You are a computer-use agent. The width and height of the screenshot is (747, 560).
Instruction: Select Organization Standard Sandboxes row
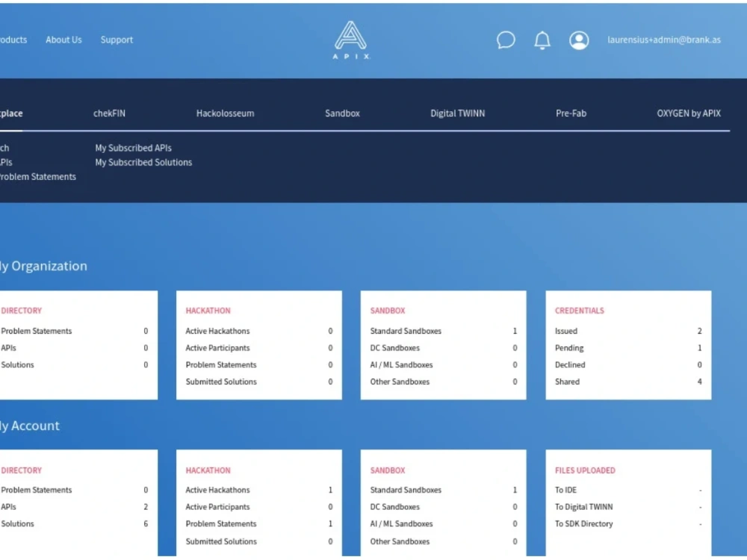[x=444, y=331]
